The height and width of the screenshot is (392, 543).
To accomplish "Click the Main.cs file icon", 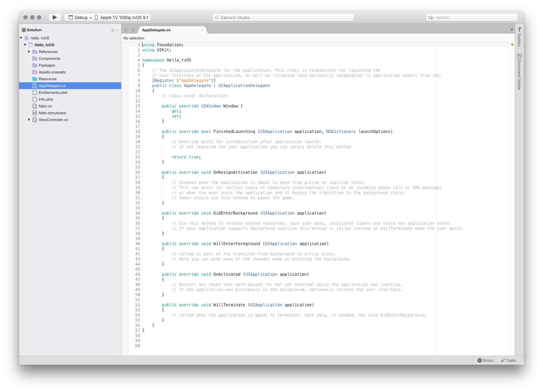I will pyautogui.click(x=35, y=106).
